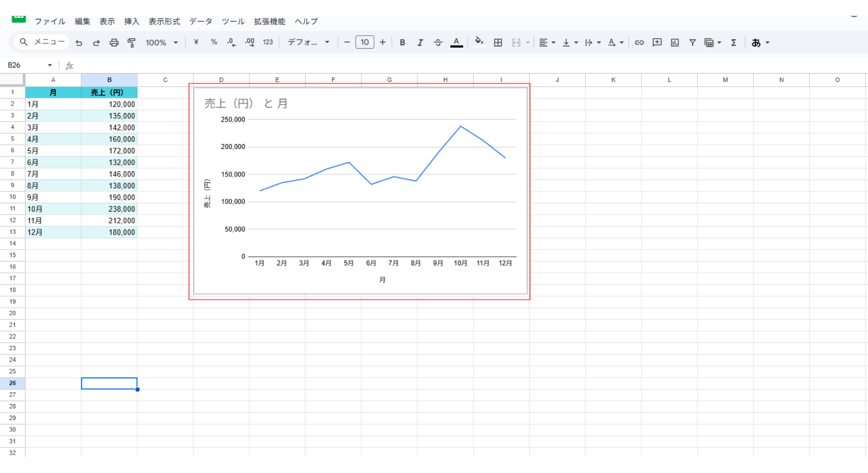Click header cell 売上（円）
Screen dimensions: 868x473
point(109,92)
